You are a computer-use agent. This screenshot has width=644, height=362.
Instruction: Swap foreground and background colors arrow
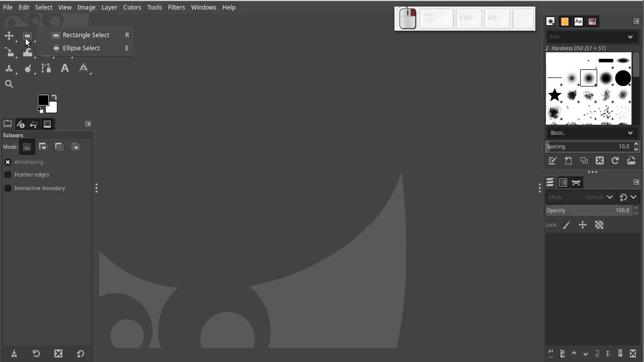[54, 97]
